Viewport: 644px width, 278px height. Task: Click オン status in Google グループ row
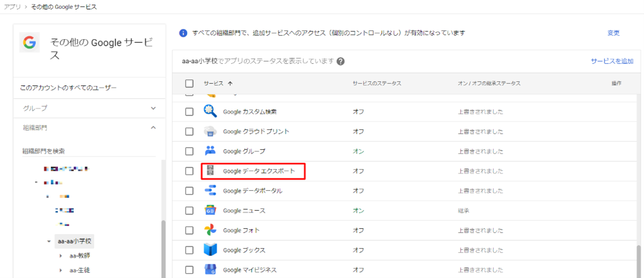pyautogui.click(x=358, y=151)
